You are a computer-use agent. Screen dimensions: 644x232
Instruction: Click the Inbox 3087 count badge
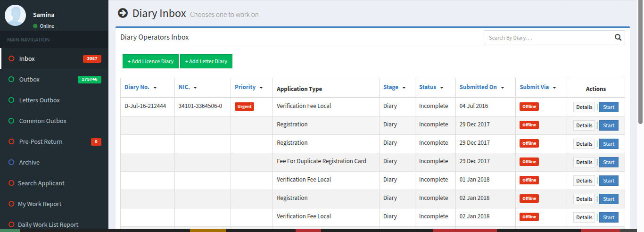point(92,59)
